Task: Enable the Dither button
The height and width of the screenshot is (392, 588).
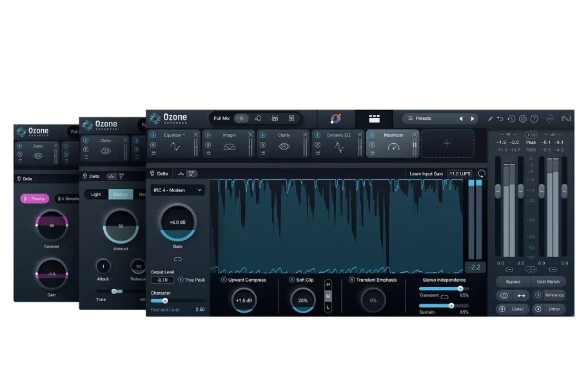Action: coord(549,309)
